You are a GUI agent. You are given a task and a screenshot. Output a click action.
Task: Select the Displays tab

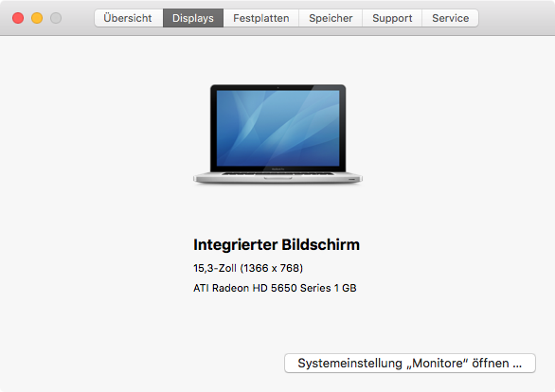pyautogui.click(x=193, y=18)
